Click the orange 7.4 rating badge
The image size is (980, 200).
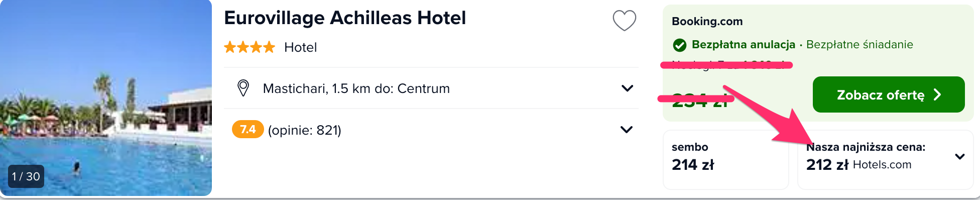248,129
